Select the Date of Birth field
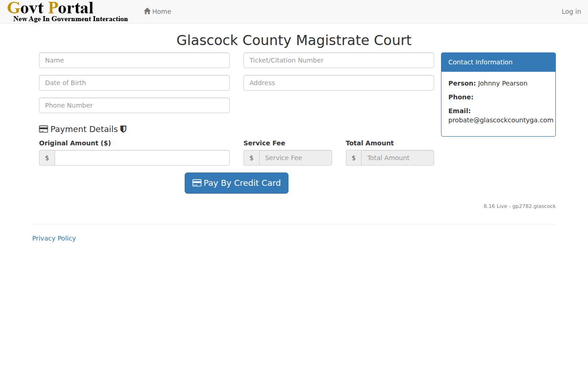The height and width of the screenshot is (368, 588). [x=134, y=83]
